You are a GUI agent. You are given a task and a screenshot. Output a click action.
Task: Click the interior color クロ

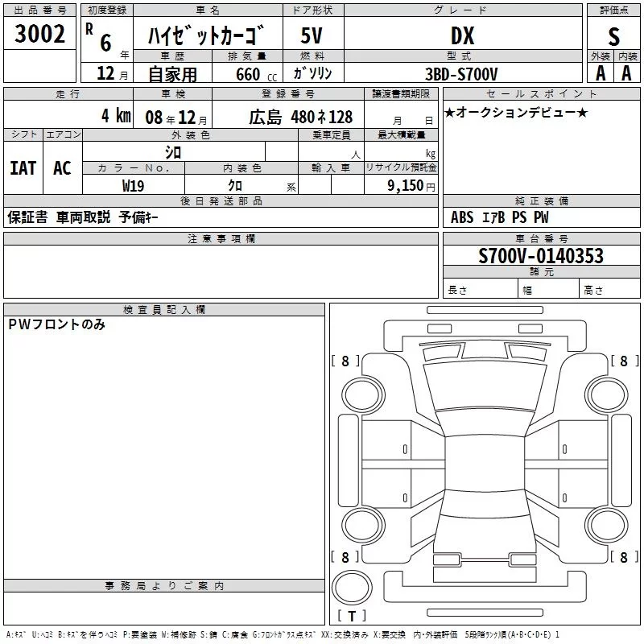tap(235, 186)
